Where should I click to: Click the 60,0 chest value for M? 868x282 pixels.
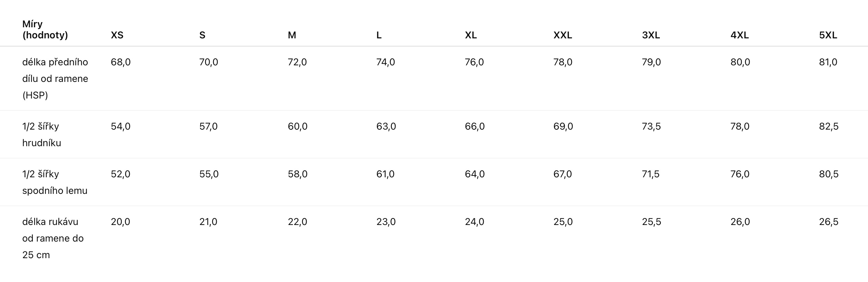(x=297, y=126)
